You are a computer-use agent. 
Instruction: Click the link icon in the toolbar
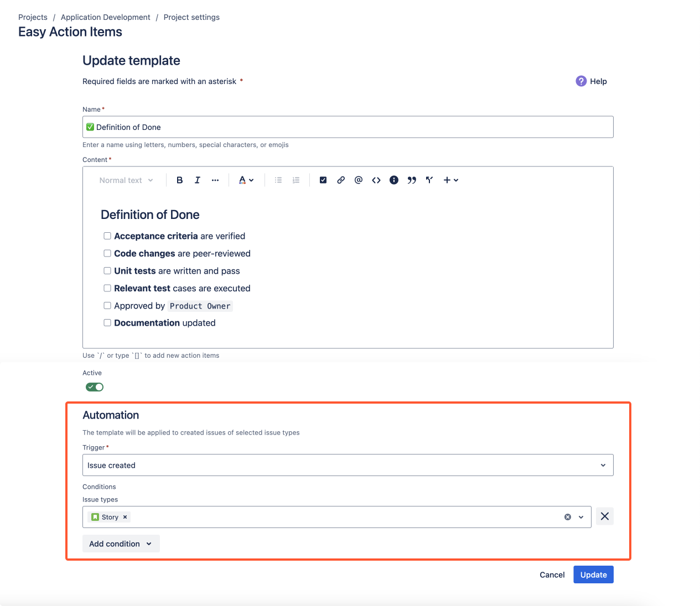tap(341, 180)
